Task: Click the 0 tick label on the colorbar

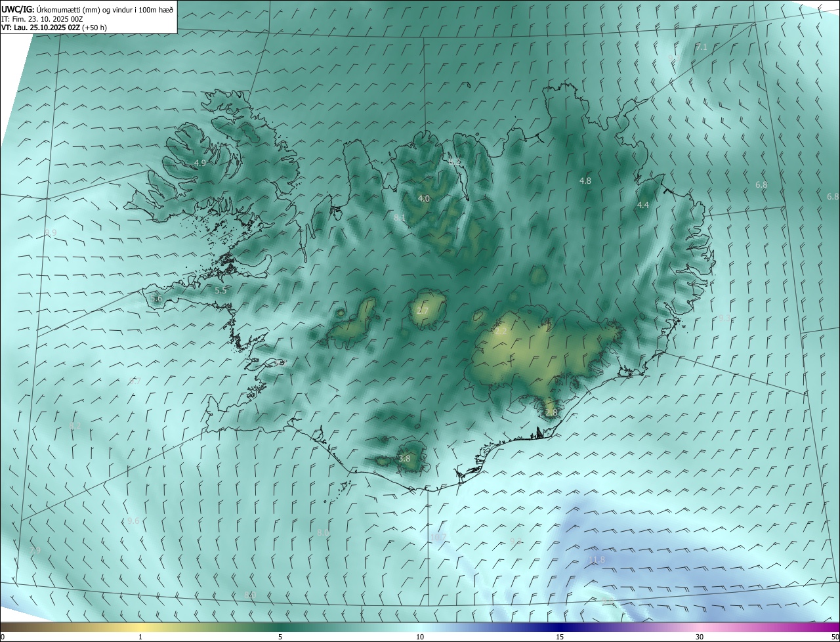Action: click(x=3, y=637)
